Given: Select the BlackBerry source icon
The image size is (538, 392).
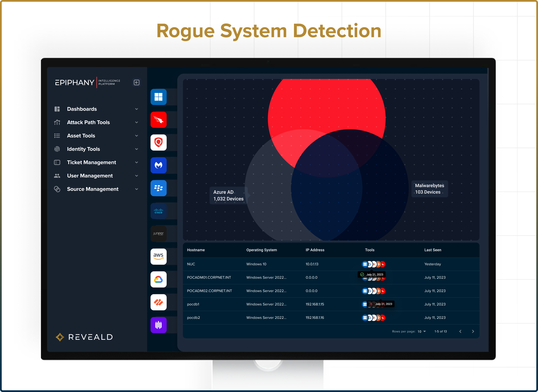Looking at the screenshot, I should (x=158, y=188).
